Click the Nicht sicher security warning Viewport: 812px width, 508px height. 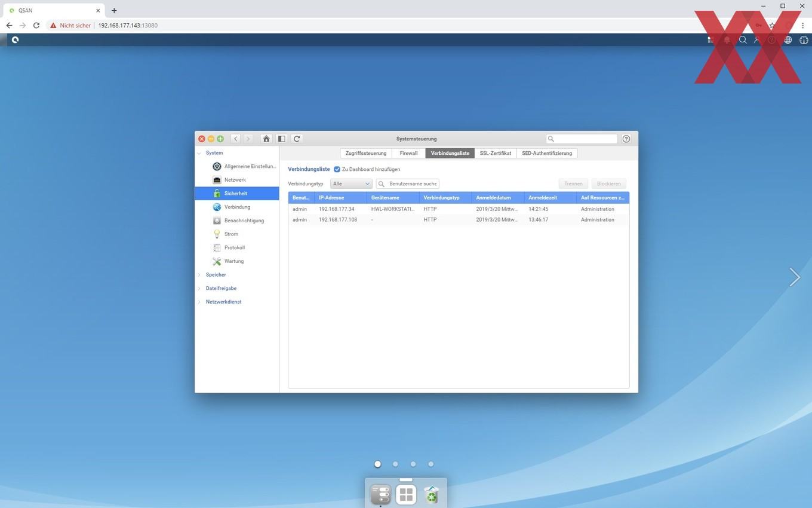point(70,26)
